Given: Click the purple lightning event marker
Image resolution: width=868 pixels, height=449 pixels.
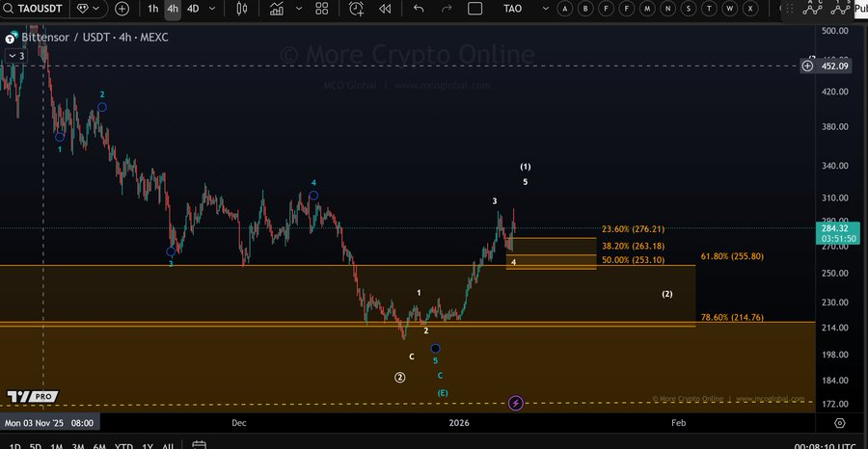Looking at the screenshot, I should (x=515, y=403).
